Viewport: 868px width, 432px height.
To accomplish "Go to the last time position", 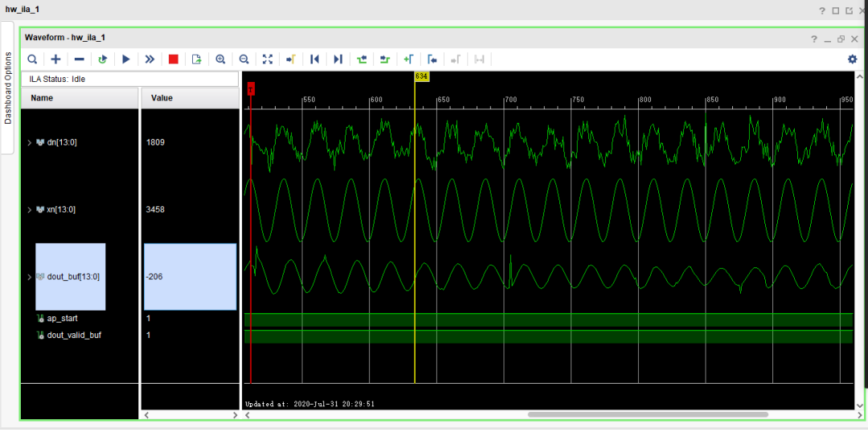I will point(338,59).
